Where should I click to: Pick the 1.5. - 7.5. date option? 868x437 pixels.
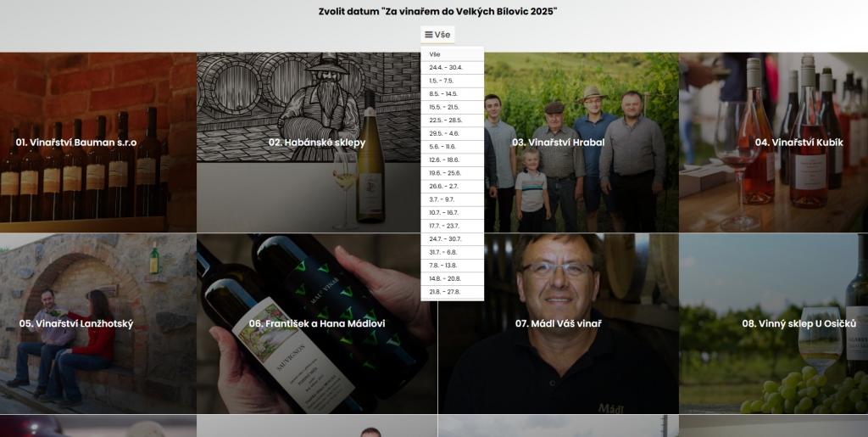click(453, 81)
